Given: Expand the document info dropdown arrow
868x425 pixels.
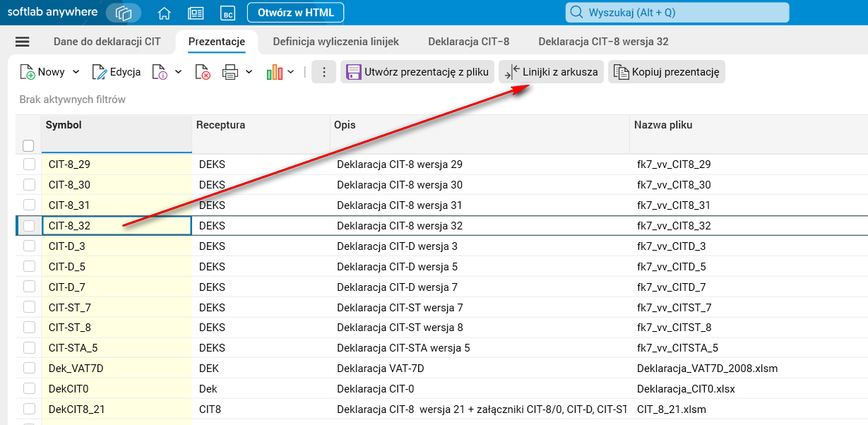Looking at the screenshot, I should click(179, 72).
